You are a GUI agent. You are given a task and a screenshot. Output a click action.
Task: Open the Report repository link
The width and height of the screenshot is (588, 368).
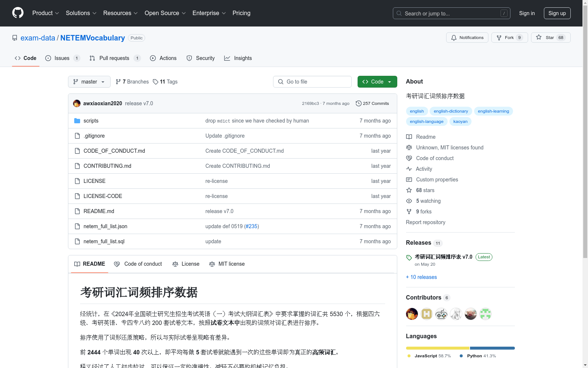click(426, 222)
